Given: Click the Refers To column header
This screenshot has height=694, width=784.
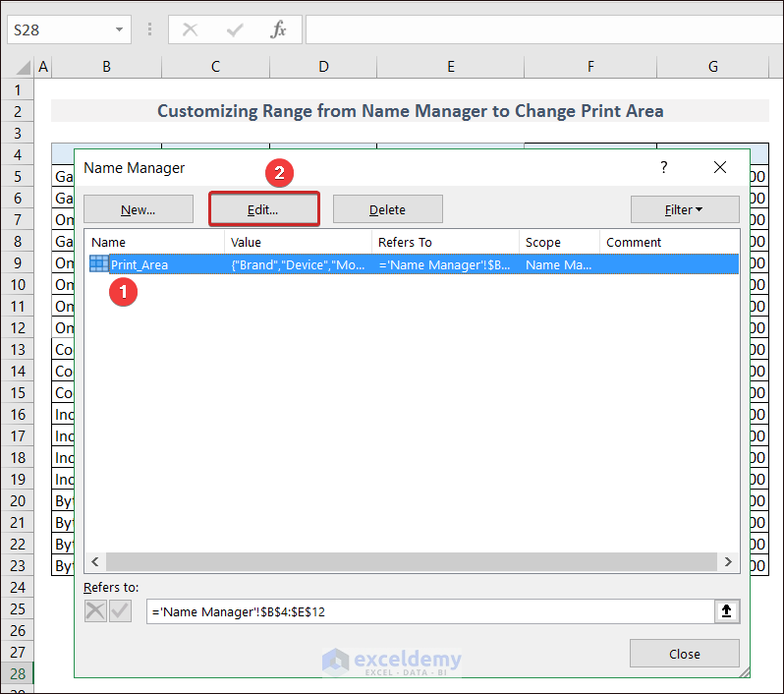Looking at the screenshot, I should [x=445, y=242].
